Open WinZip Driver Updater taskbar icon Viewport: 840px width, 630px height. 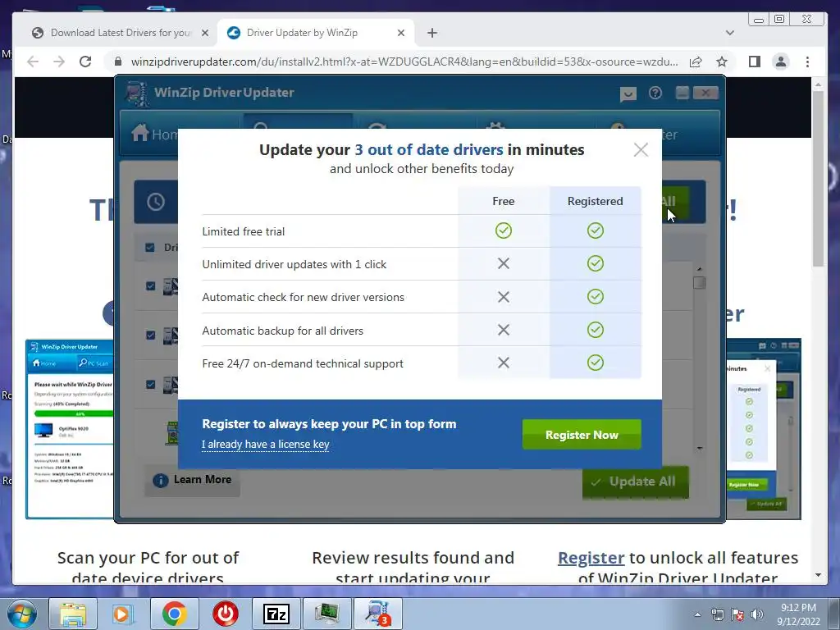pyautogui.click(x=377, y=614)
